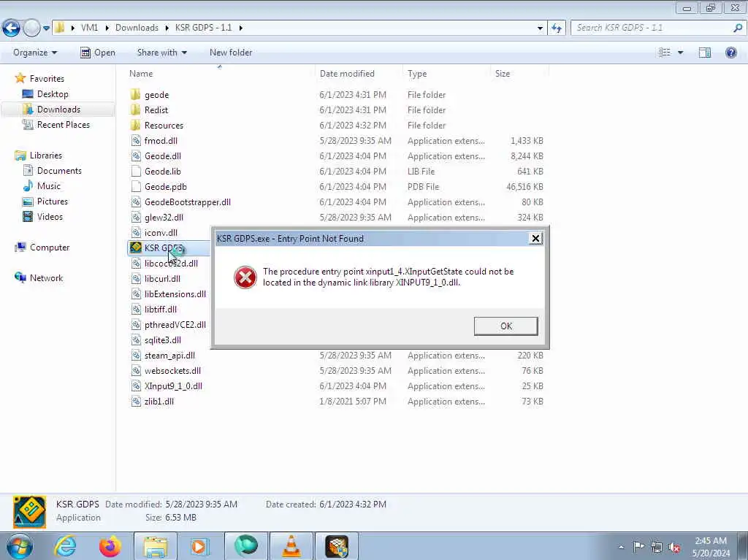Open the Videos library
This screenshot has height=560, width=748.
point(50,217)
